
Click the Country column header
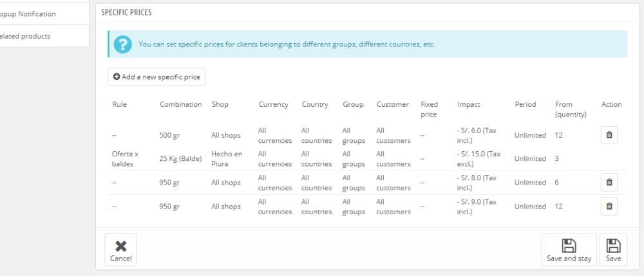pos(315,105)
